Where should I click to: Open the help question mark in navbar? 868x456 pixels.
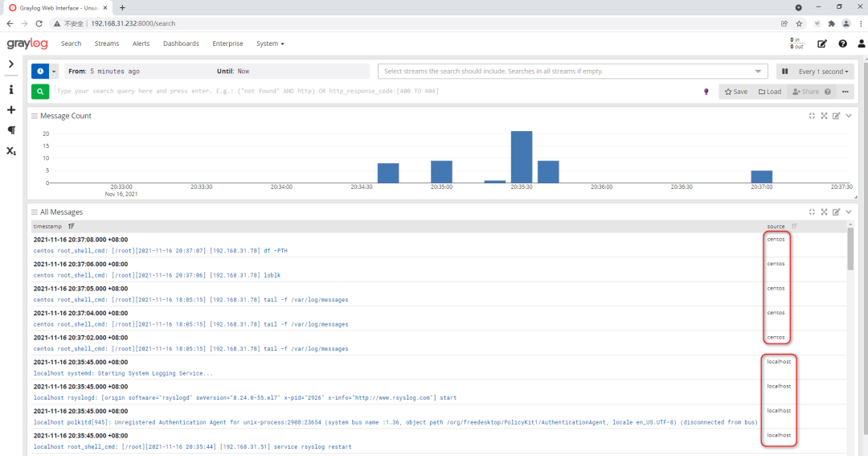tap(842, 43)
